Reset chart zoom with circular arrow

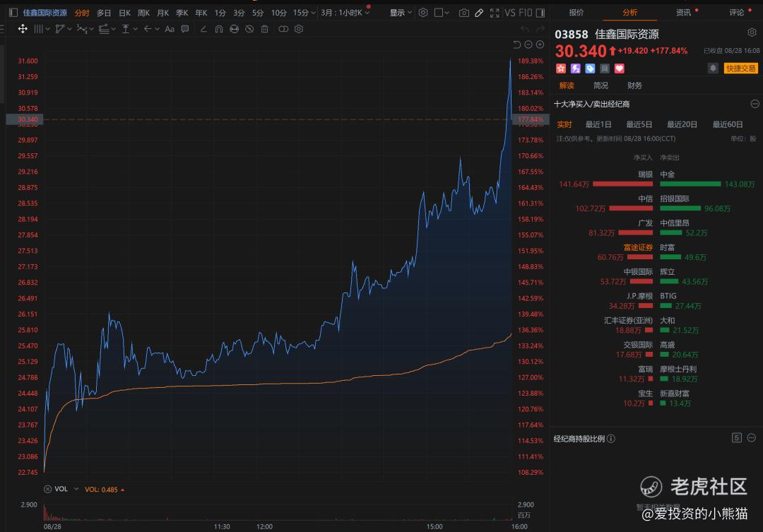point(516,45)
